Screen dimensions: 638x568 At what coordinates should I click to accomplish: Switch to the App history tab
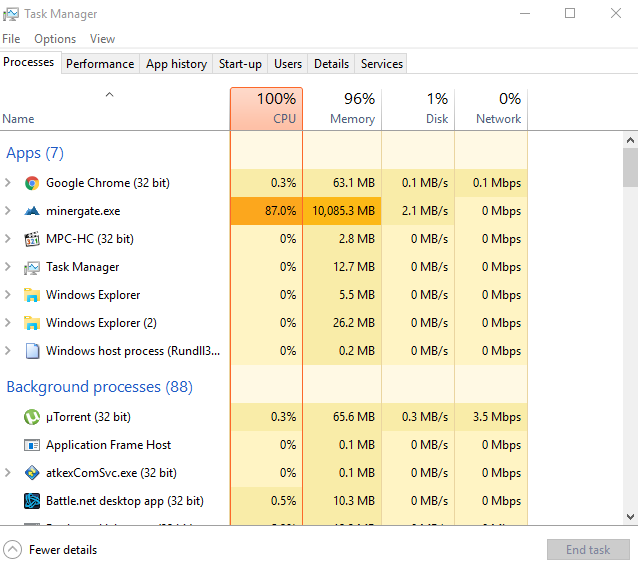point(177,64)
